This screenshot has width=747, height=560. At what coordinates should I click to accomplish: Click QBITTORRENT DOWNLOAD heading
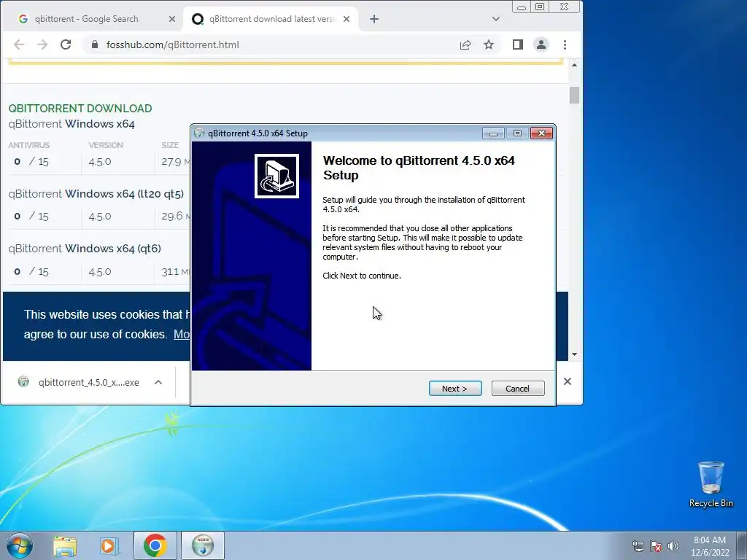[80, 109]
